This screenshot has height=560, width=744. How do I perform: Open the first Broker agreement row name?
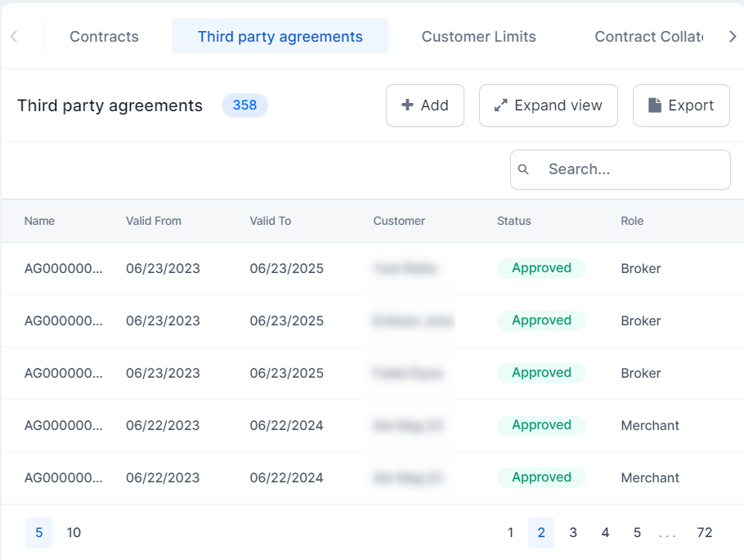tap(64, 268)
